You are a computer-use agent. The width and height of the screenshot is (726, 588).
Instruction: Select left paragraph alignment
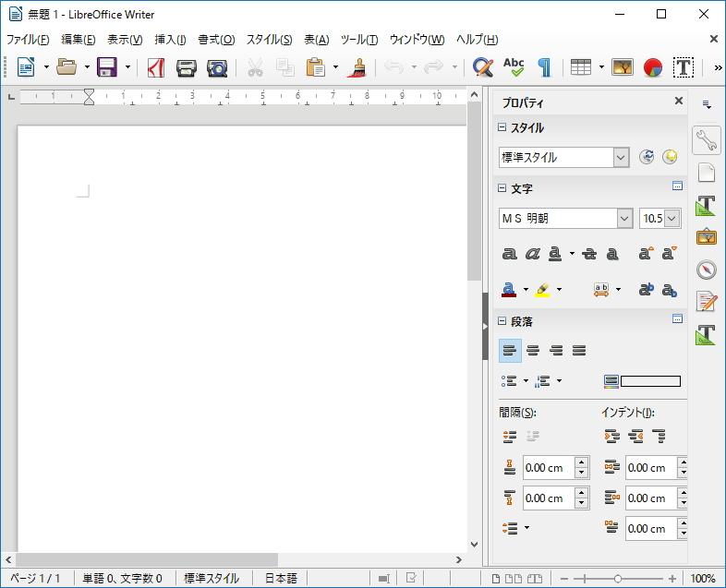[510, 350]
